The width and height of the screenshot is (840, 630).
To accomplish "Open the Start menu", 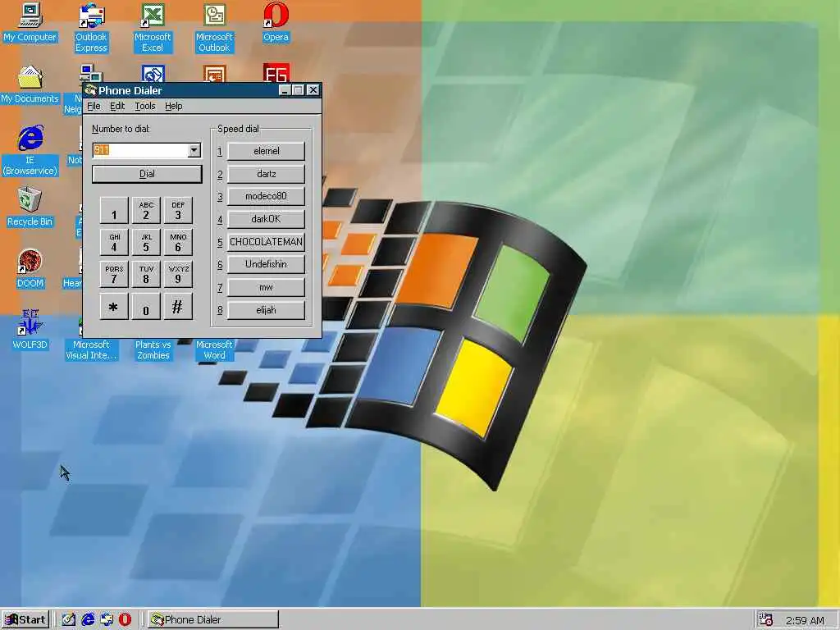I will (25, 619).
